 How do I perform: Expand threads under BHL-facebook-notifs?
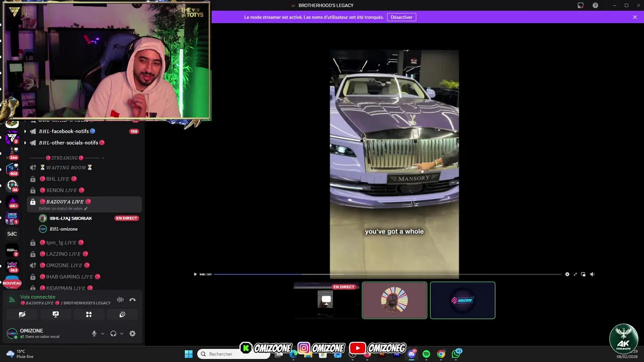click(25, 131)
